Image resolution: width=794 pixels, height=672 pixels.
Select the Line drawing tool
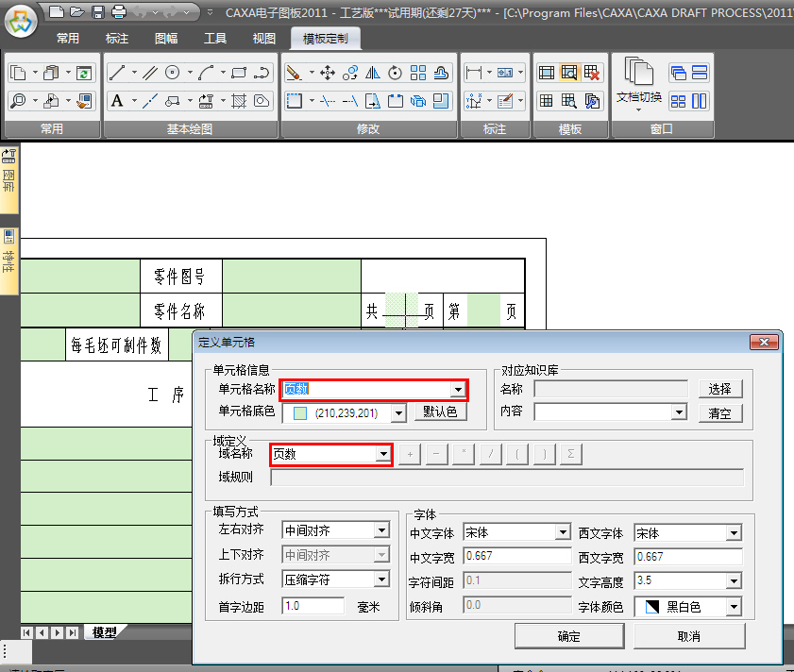click(x=117, y=73)
